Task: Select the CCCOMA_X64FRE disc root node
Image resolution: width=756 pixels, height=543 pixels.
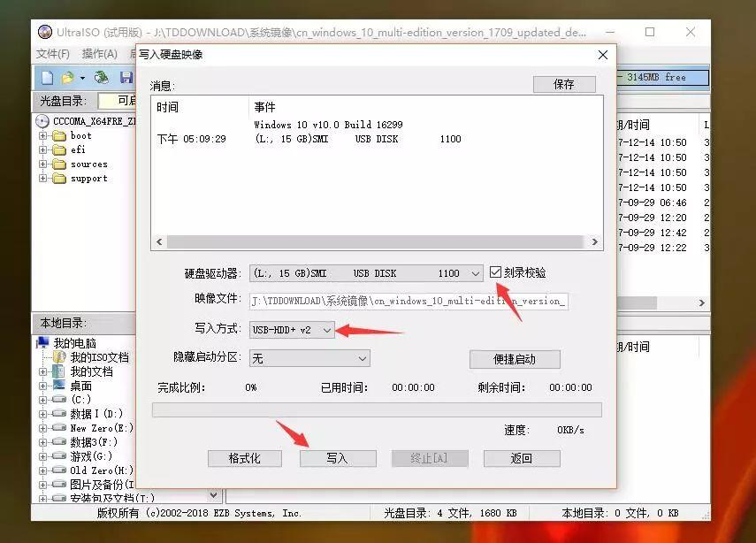Action: (x=95, y=121)
